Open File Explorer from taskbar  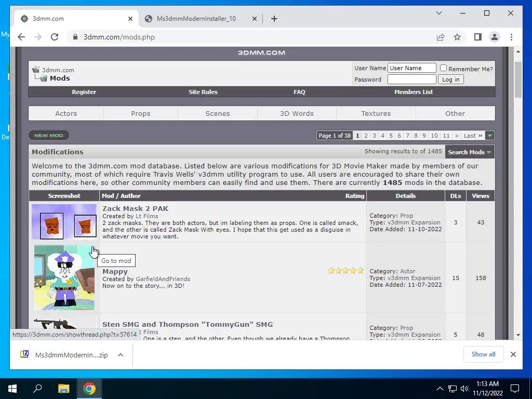tap(63, 389)
